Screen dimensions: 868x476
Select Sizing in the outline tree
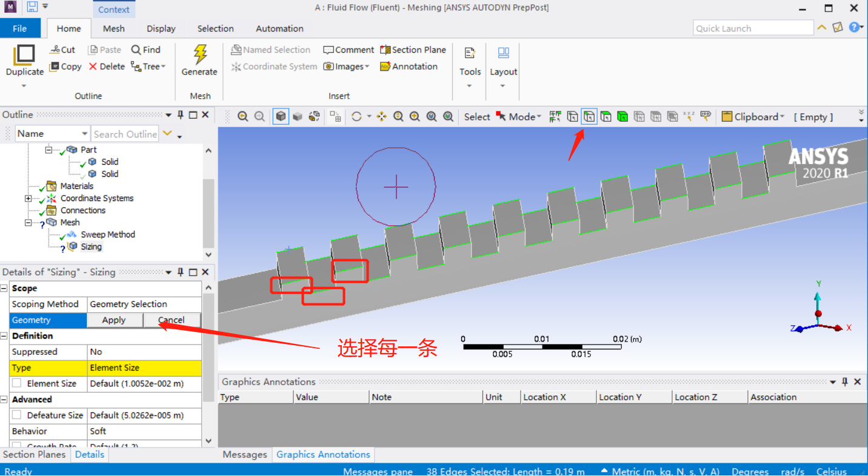point(91,247)
